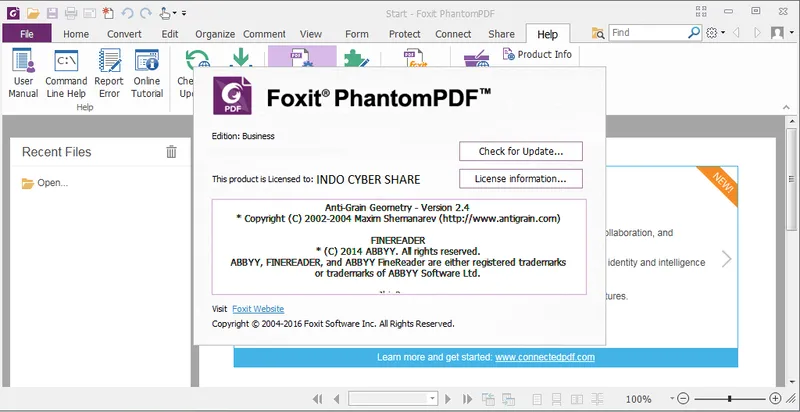The height and width of the screenshot is (412, 800).
Task: Click the continuous page view icon
Action: point(557,399)
